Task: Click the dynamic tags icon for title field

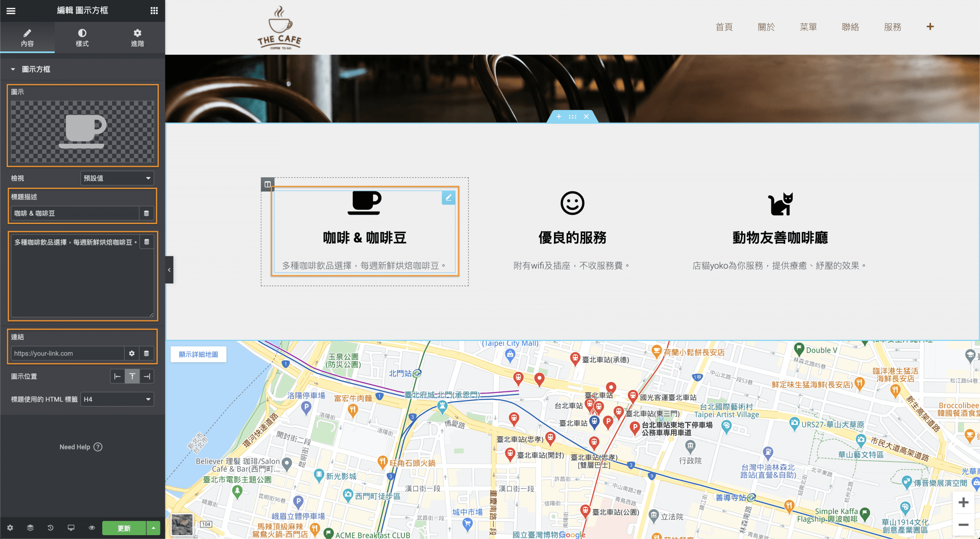Action: pyautogui.click(x=146, y=213)
